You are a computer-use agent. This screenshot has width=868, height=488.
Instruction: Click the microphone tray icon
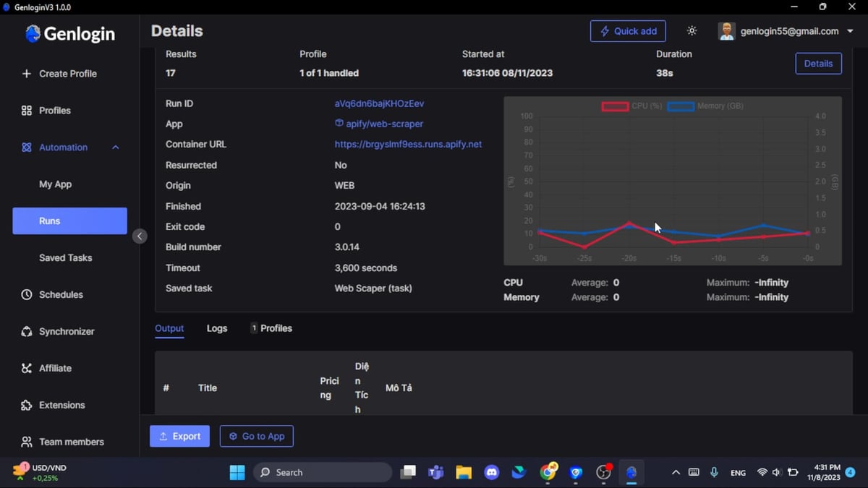[714, 473]
